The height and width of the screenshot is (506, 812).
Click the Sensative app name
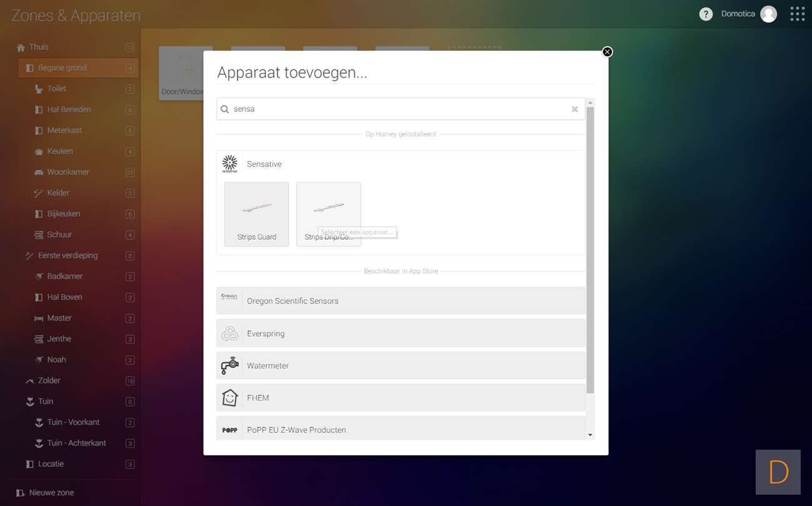[x=264, y=164]
